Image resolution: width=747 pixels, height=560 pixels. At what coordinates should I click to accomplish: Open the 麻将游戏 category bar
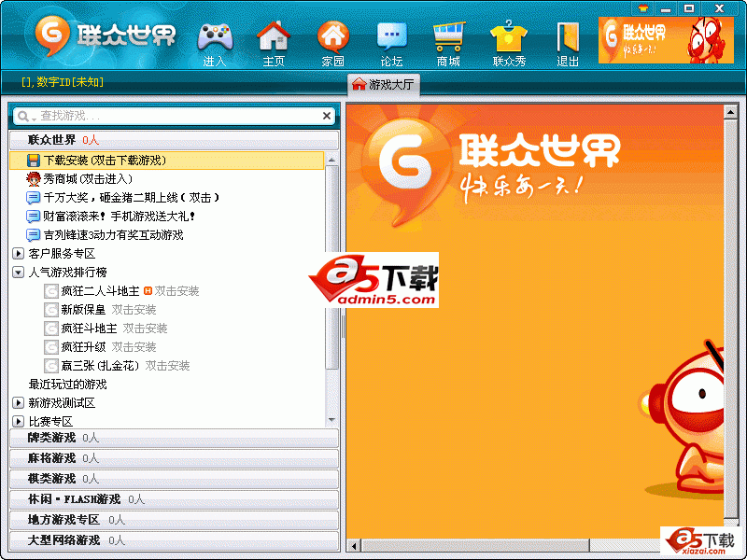[x=174, y=458]
